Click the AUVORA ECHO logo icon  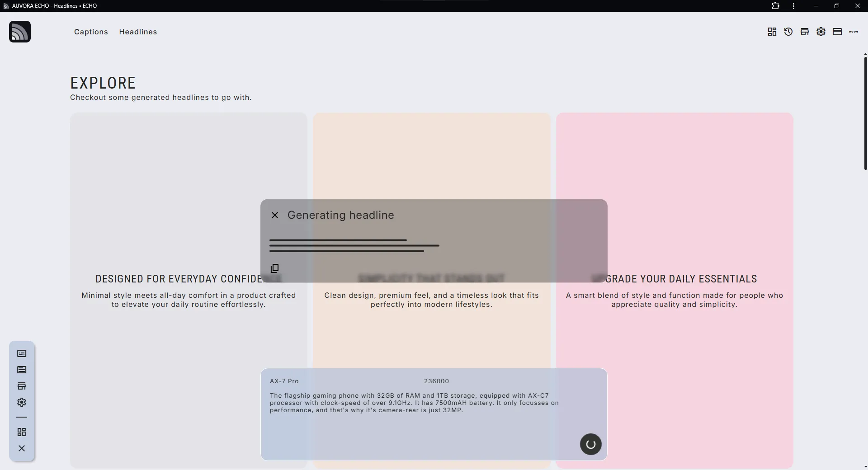pos(20,32)
